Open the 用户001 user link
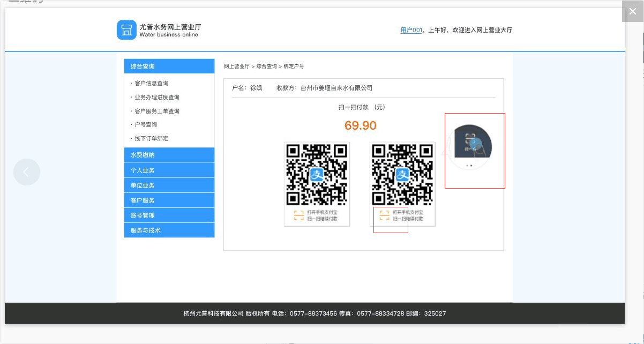 411,31
